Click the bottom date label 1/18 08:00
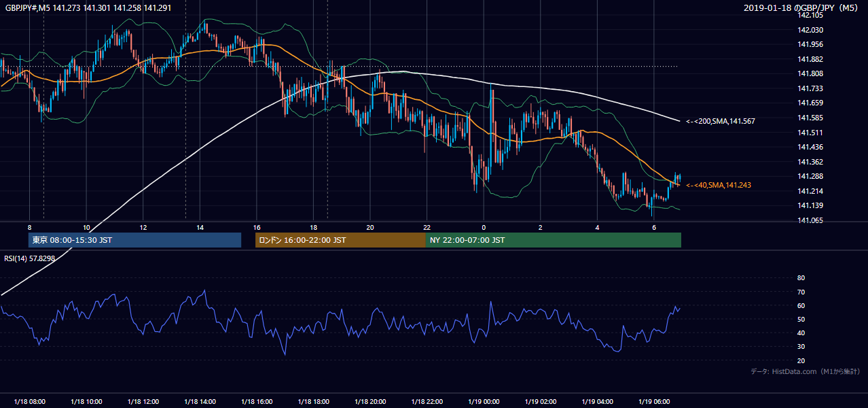This screenshot has height=408, width=868. pos(30,401)
